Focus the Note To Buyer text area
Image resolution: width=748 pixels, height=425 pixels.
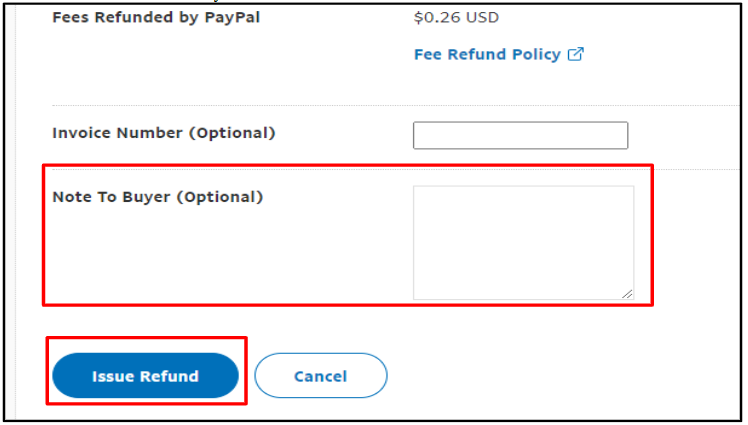(x=522, y=241)
